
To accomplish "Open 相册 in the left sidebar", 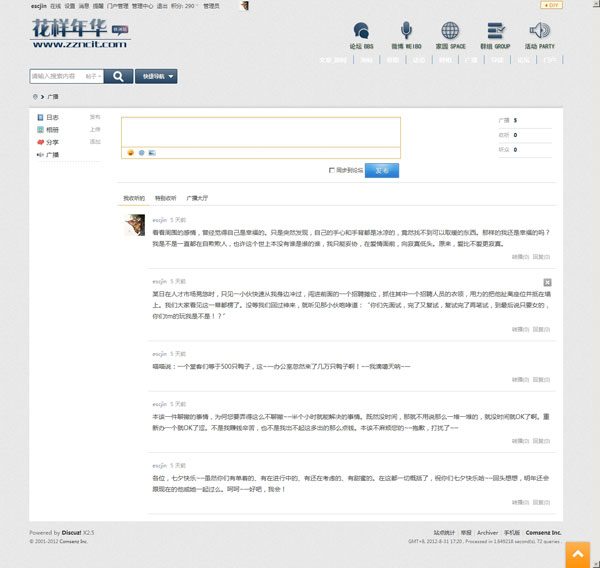I will (51, 129).
